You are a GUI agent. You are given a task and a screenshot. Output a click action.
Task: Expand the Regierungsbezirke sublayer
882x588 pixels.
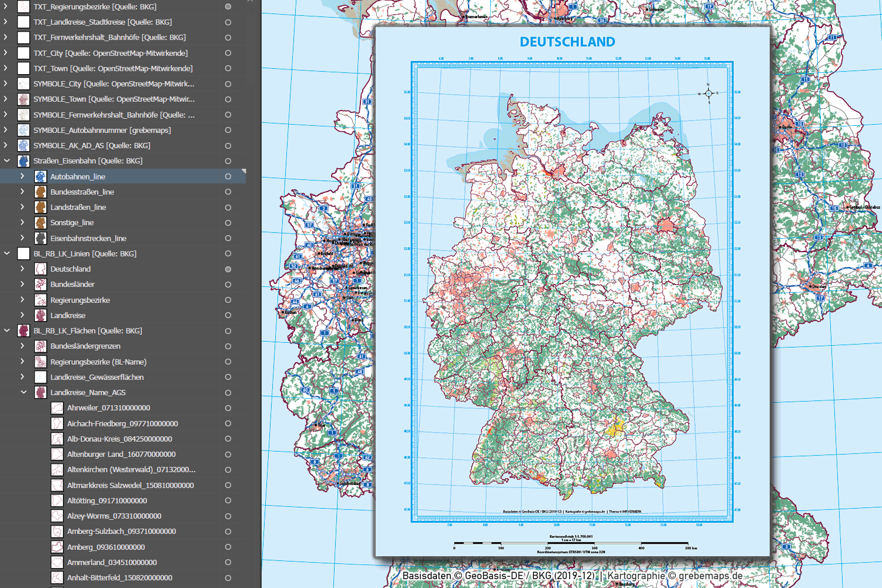click(22, 300)
